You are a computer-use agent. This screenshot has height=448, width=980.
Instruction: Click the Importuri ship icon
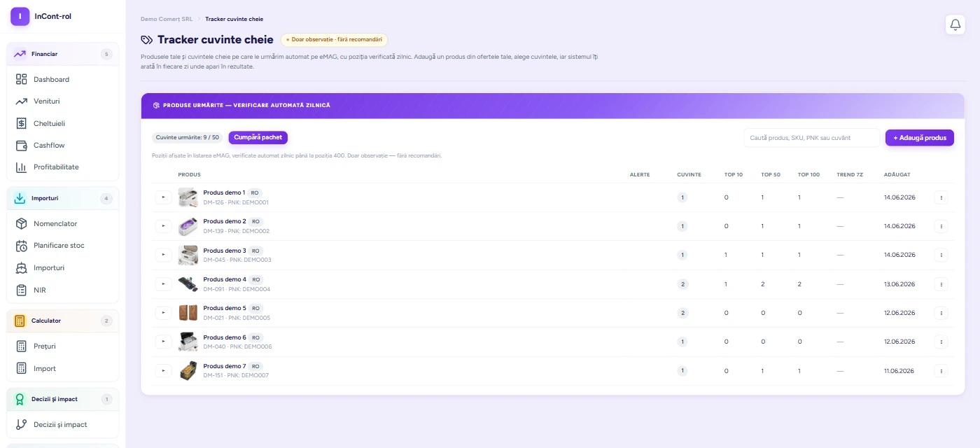(21, 268)
